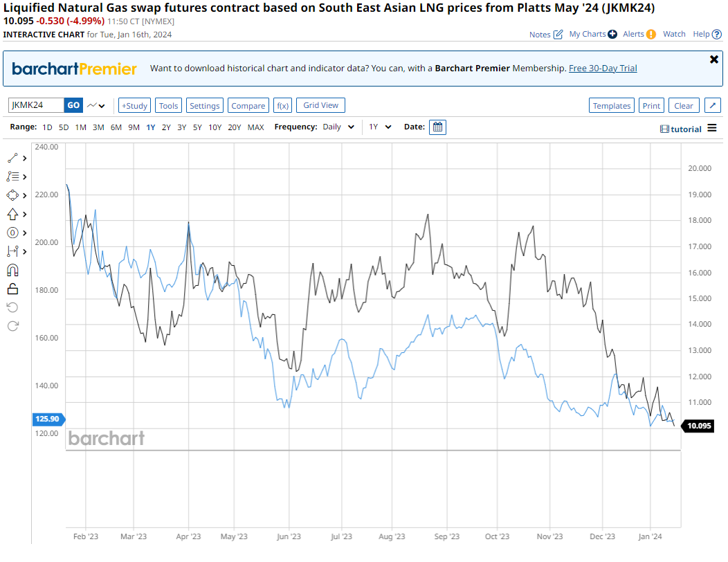Open the arrow markers tool group
This screenshot has height=562, width=728.
pyautogui.click(x=17, y=214)
